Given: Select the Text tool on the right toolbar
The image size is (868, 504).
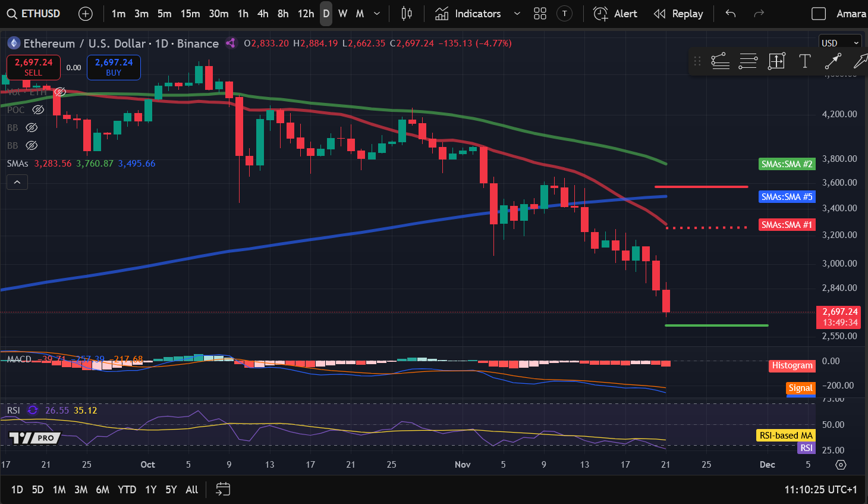Looking at the screenshot, I should tap(805, 61).
